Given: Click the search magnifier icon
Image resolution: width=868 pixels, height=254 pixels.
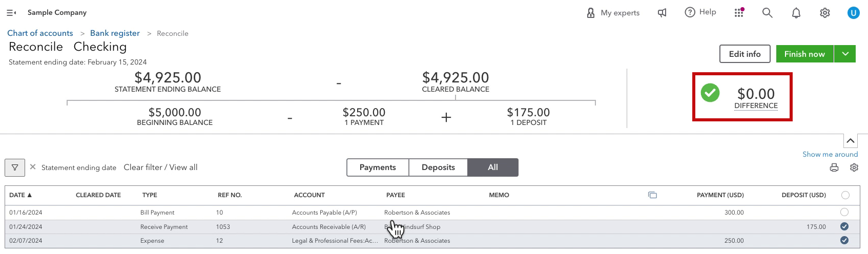Looking at the screenshot, I should [x=767, y=13].
